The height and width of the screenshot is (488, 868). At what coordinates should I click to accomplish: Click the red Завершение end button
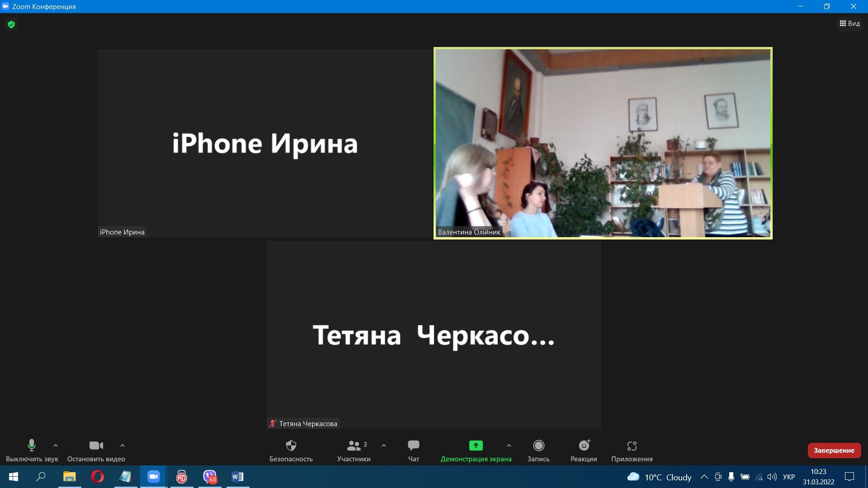coord(834,450)
